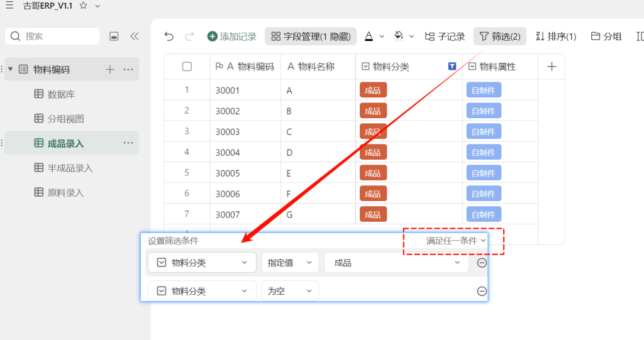
Task: Click the 搜索 search field
Action: tap(52, 36)
